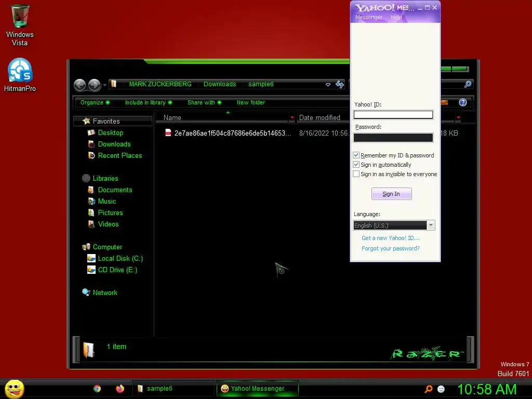The width and height of the screenshot is (532, 399).
Task: Switch to the Yahoo! Messenger taskbar button
Action: pos(257,389)
